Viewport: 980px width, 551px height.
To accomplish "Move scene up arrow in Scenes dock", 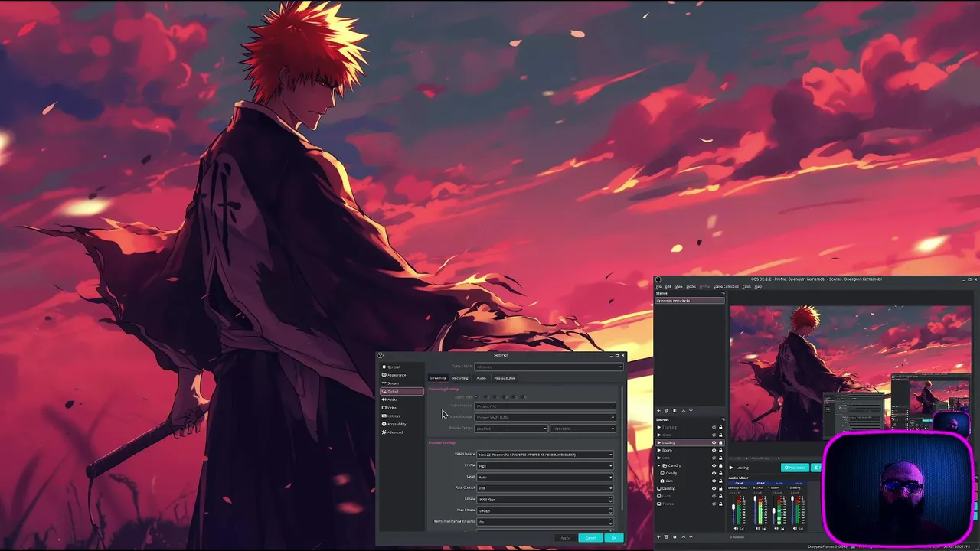I will [684, 411].
